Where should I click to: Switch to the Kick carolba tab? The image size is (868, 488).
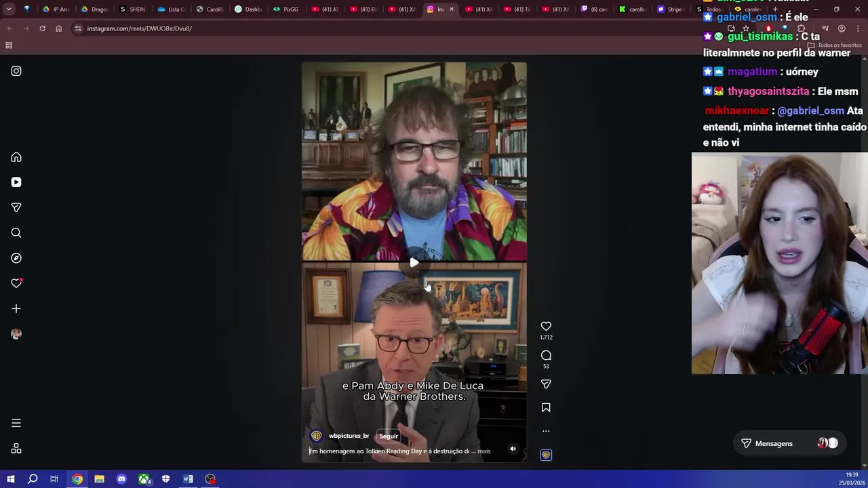(633, 9)
